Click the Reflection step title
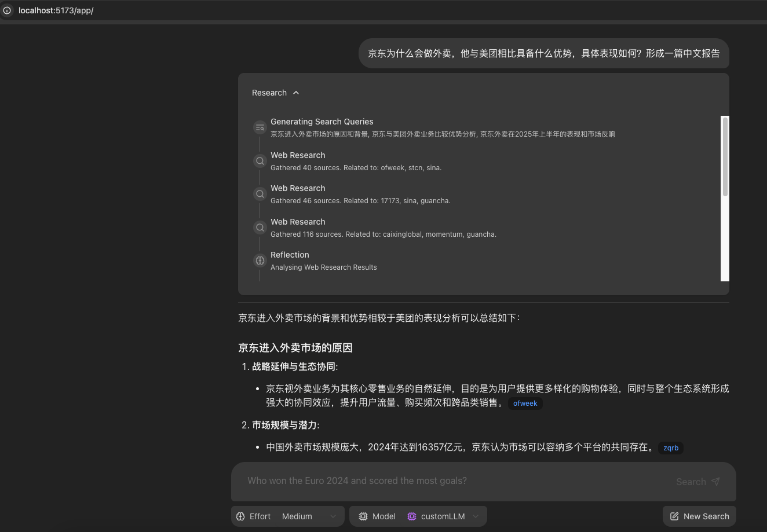The image size is (767, 532). point(290,255)
